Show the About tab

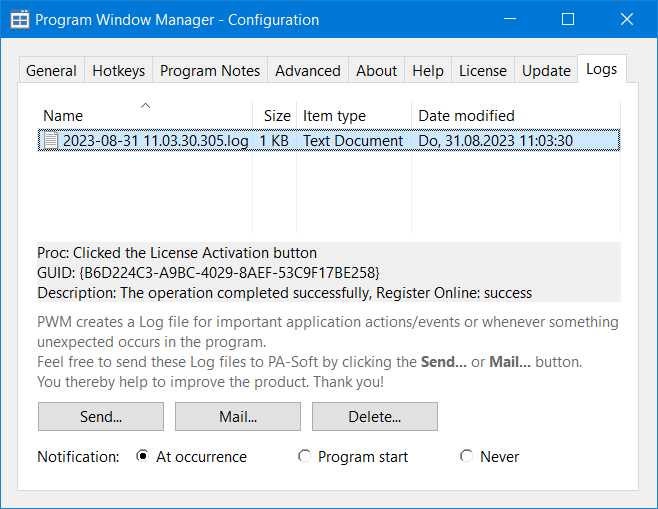(376, 71)
